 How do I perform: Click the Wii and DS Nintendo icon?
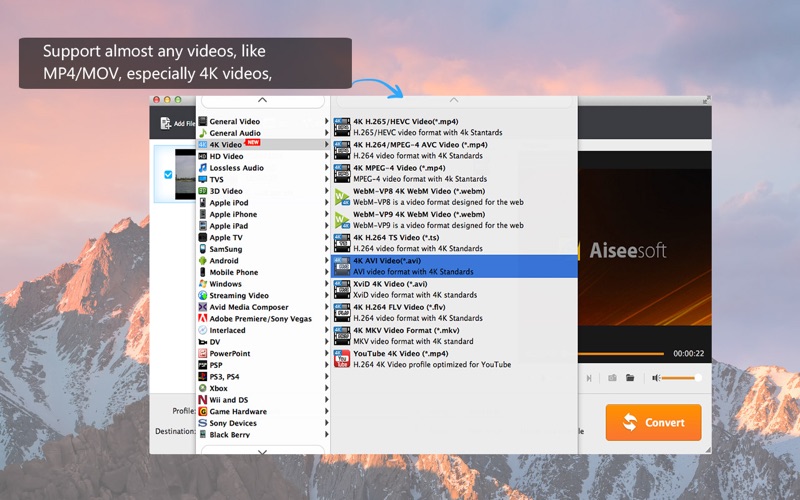[203, 400]
